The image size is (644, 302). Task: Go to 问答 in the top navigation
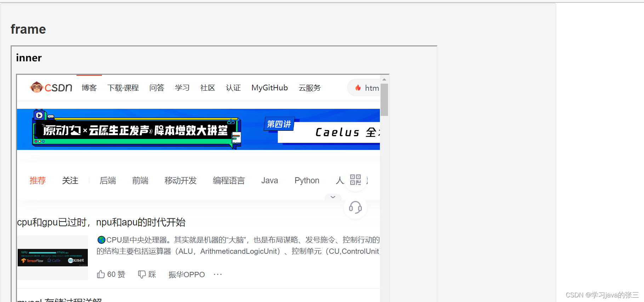(x=157, y=88)
